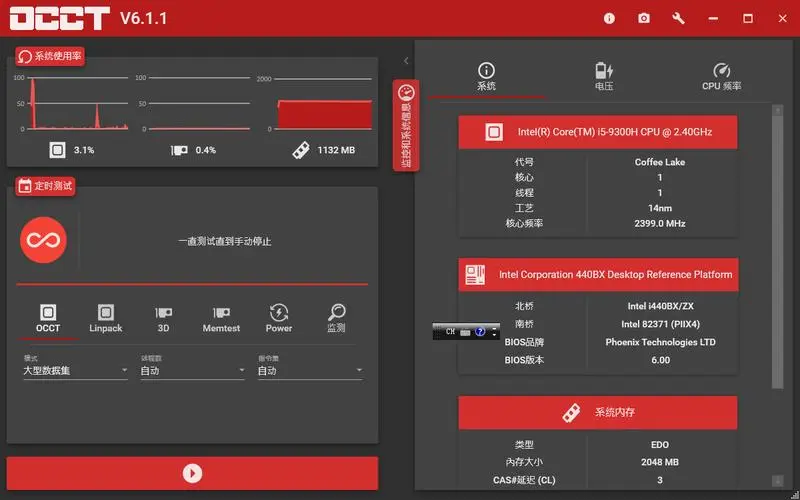The width and height of the screenshot is (800, 500).
Task: Click the Coffee Lake codename value
Action: (660, 162)
